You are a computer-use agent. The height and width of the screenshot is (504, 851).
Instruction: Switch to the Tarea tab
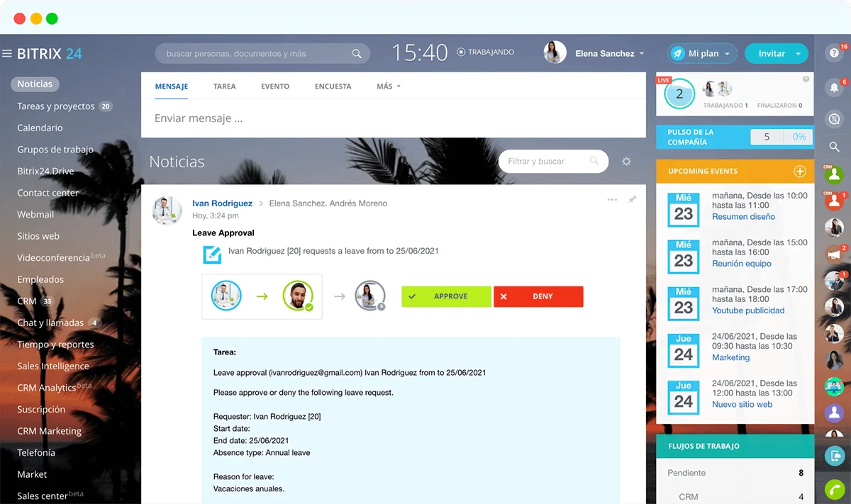pyautogui.click(x=224, y=86)
